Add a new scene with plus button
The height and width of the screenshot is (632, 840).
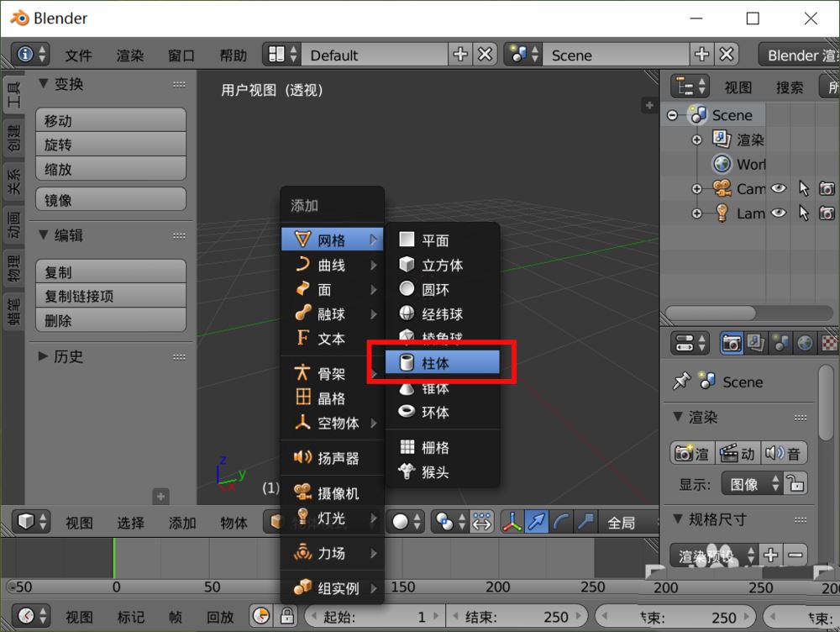pos(702,55)
